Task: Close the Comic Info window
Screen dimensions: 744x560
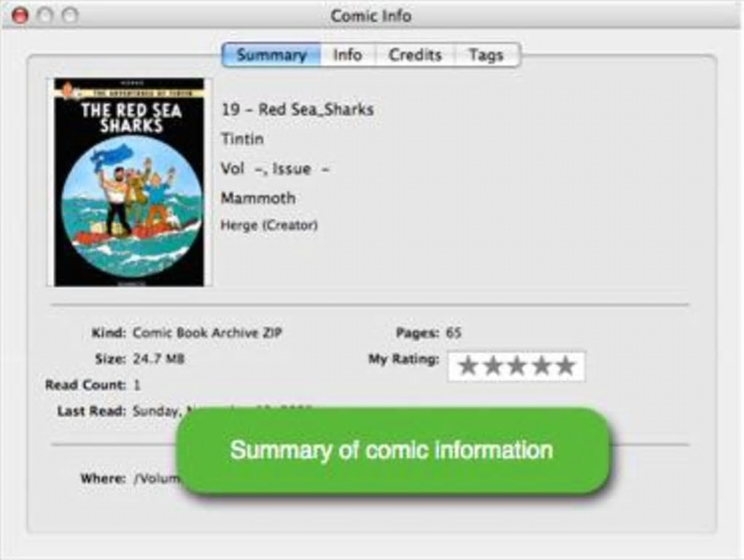Action: pos(20,15)
